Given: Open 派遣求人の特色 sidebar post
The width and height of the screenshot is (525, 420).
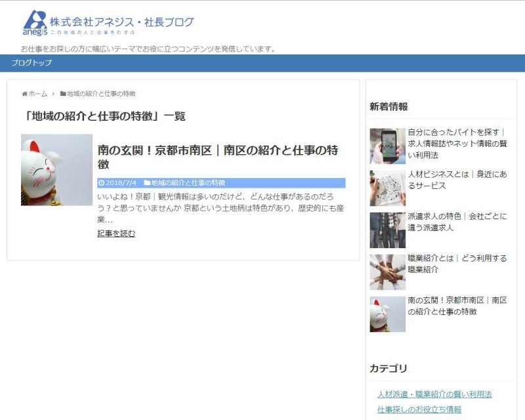Looking at the screenshot, I should tap(457, 222).
